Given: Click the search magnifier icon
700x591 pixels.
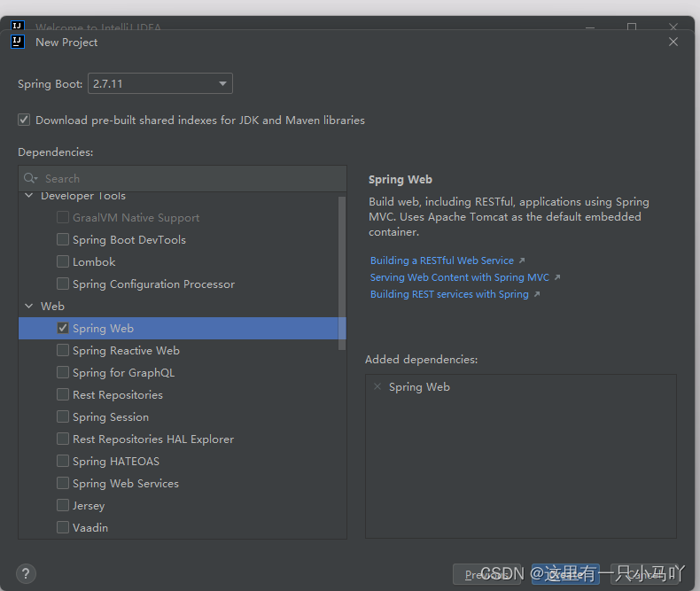Looking at the screenshot, I should coord(30,179).
